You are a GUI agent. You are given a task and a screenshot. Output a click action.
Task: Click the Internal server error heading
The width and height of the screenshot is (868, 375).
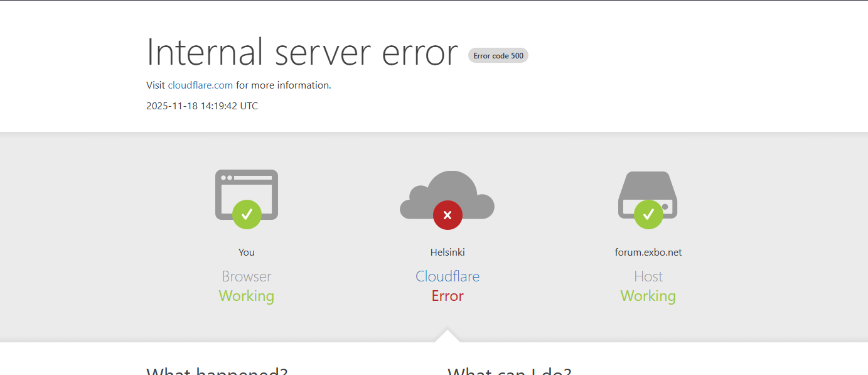302,52
